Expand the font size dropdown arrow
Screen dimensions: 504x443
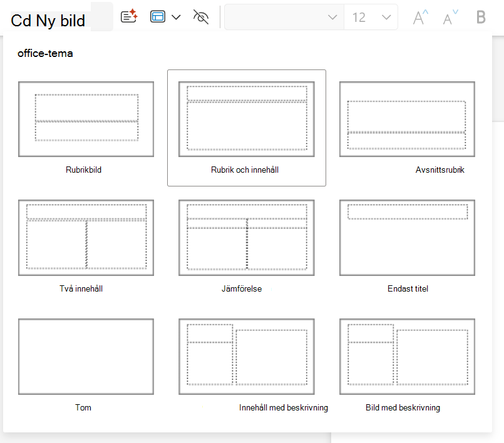[386, 17]
